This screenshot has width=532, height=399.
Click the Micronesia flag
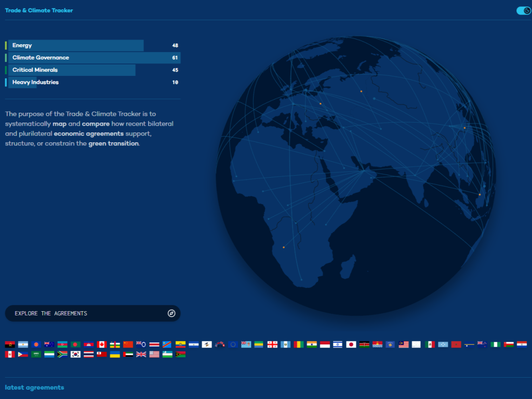443,344
